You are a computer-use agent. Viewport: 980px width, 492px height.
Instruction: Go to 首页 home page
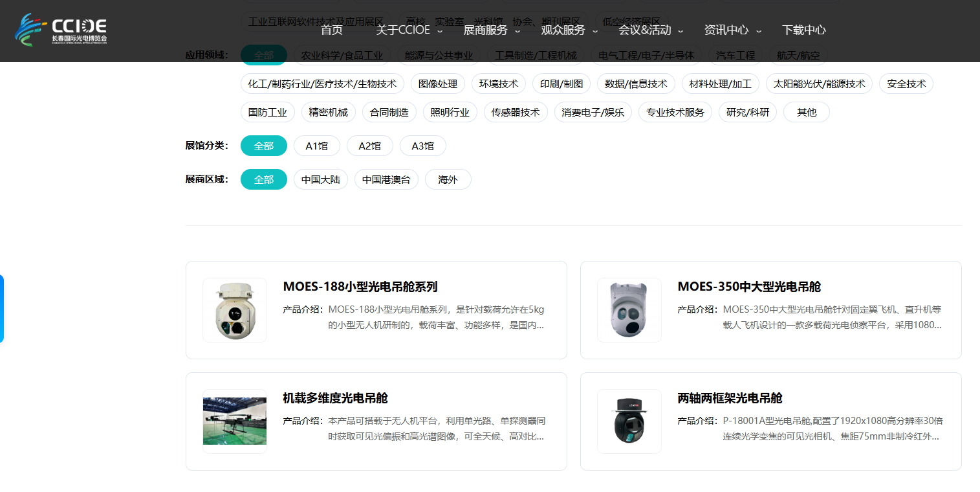[332, 30]
